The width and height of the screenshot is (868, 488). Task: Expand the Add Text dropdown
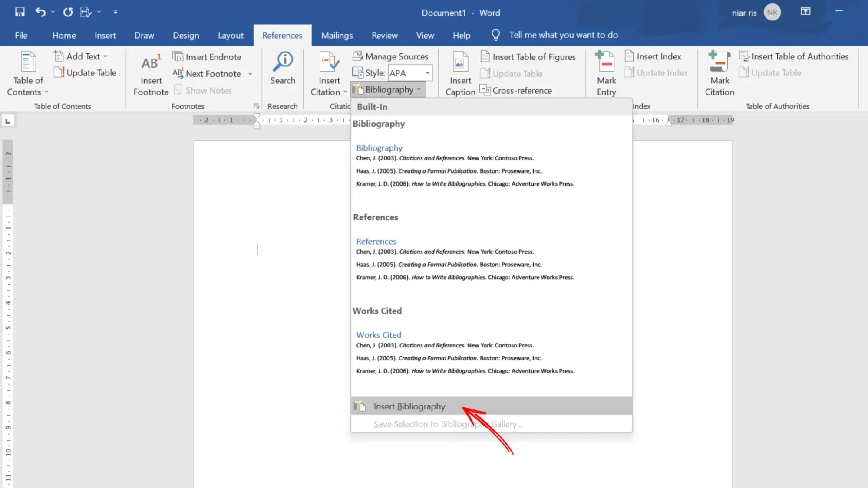(x=105, y=56)
